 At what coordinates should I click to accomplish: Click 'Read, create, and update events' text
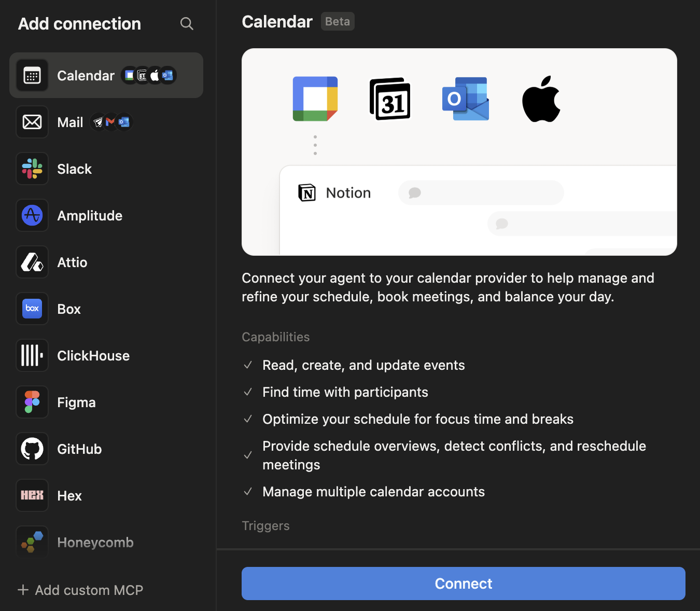click(x=363, y=365)
